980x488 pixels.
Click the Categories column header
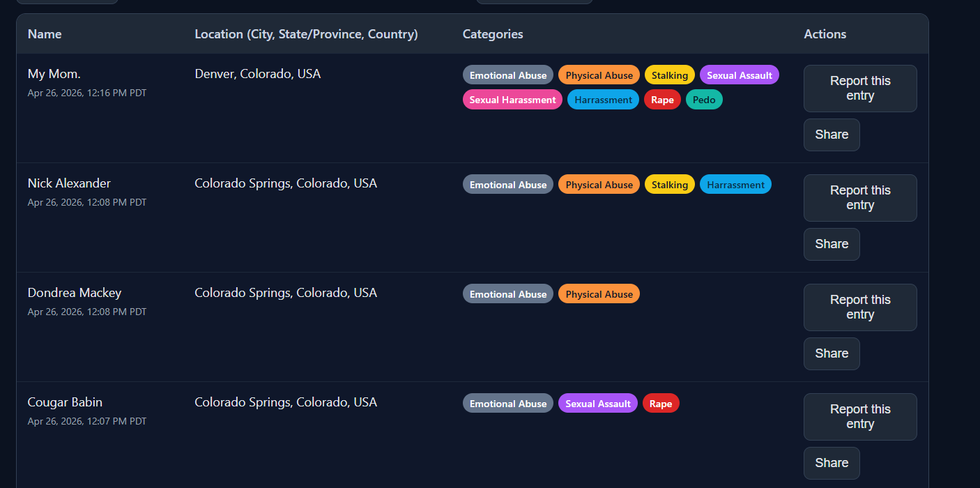(x=493, y=34)
